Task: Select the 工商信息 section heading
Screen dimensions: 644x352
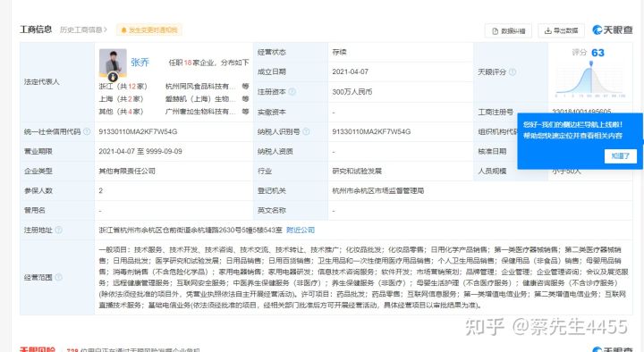Action: [36, 29]
